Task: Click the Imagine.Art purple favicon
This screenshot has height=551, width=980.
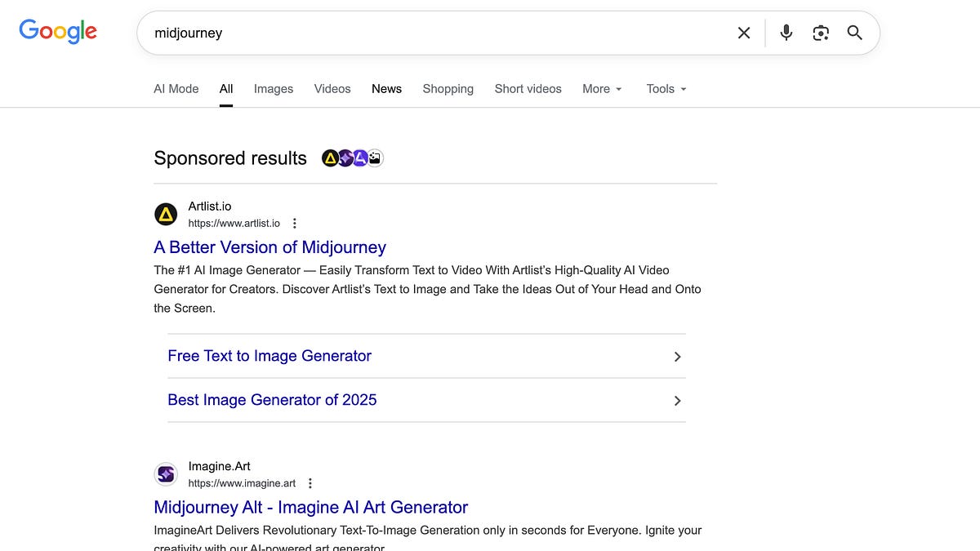Action: click(x=166, y=474)
